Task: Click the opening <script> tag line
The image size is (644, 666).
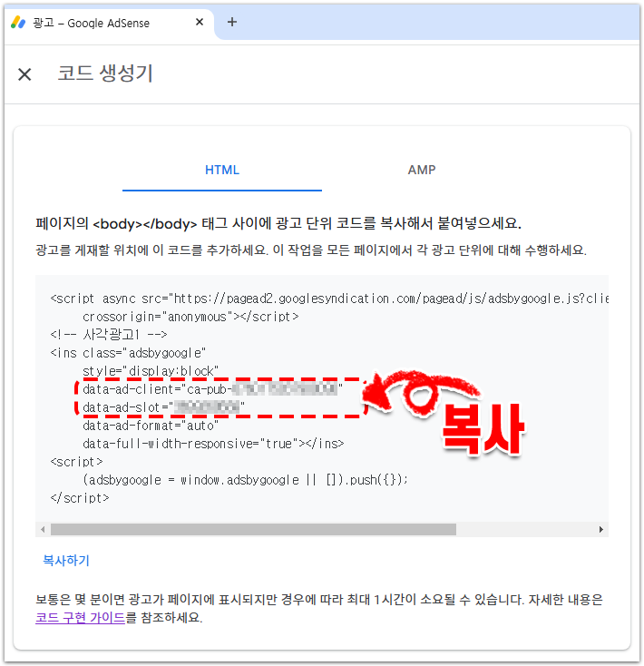Action: (76, 462)
